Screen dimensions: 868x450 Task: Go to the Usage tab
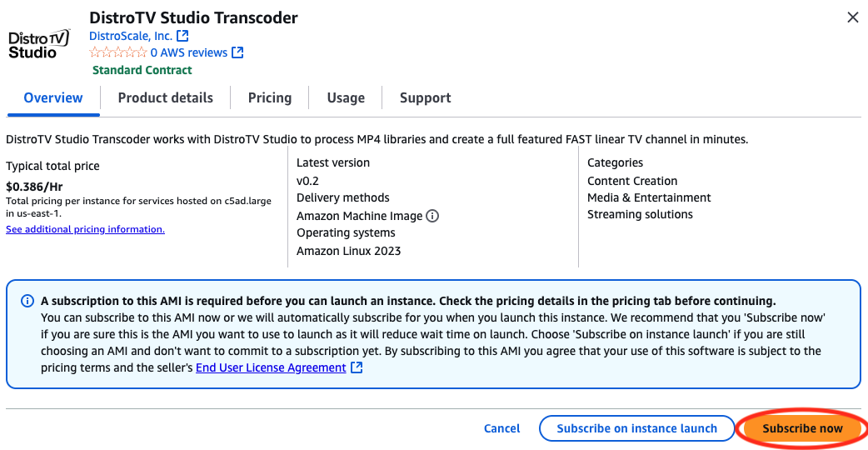[346, 97]
